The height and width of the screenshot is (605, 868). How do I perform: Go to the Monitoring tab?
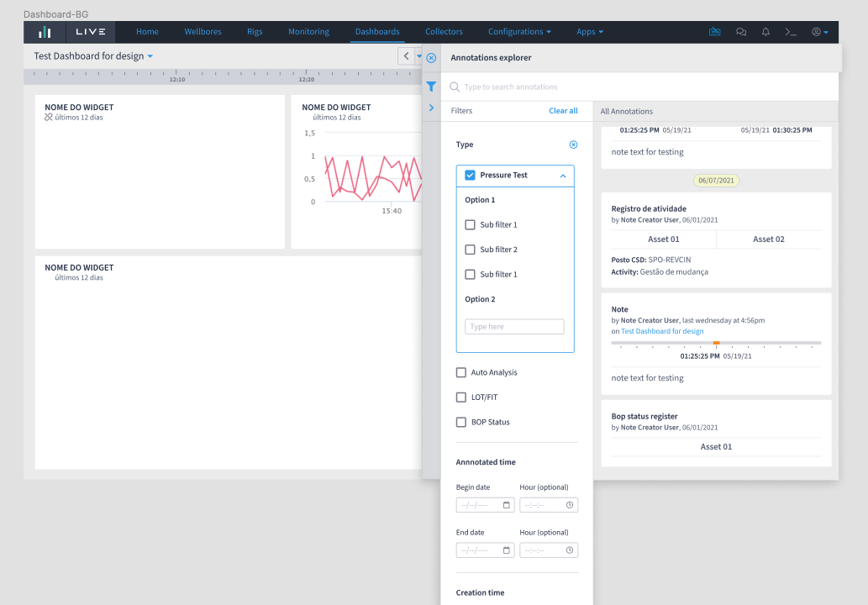coord(308,32)
